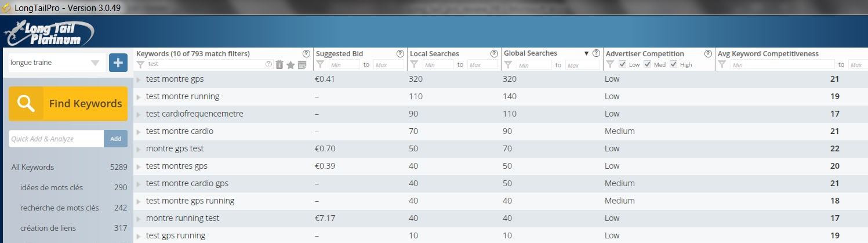Click the filter funnel icon under Global Searches
This screenshot has height=243, width=868.
click(508, 65)
